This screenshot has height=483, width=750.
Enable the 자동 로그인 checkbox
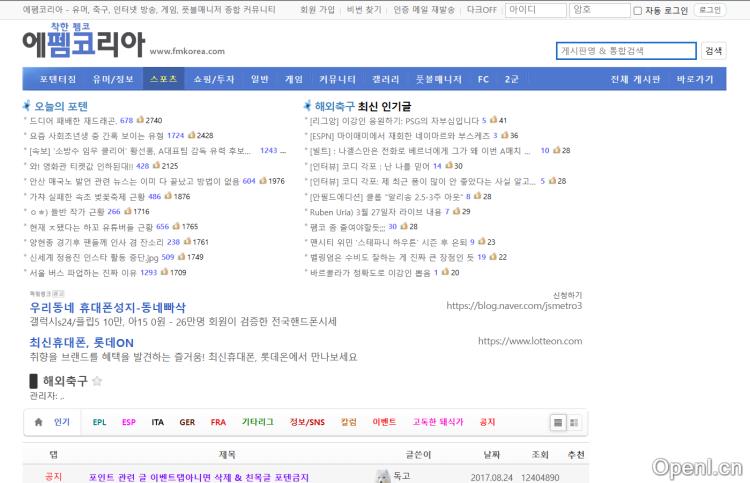pos(638,10)
